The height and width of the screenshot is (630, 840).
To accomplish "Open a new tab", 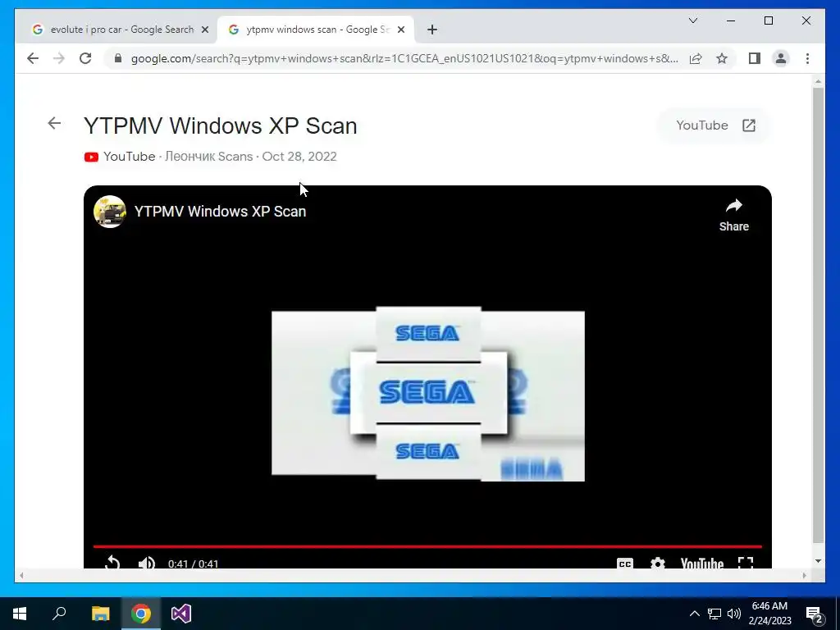I will [432, 30].
